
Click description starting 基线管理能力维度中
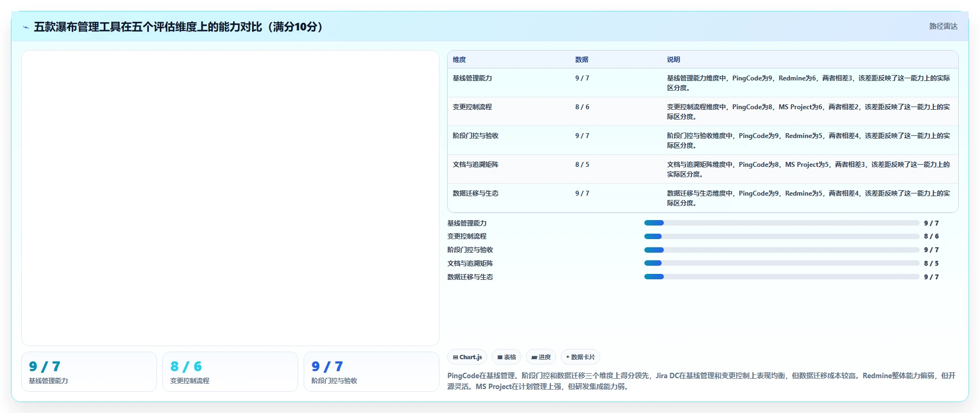[x=808, y=83]
